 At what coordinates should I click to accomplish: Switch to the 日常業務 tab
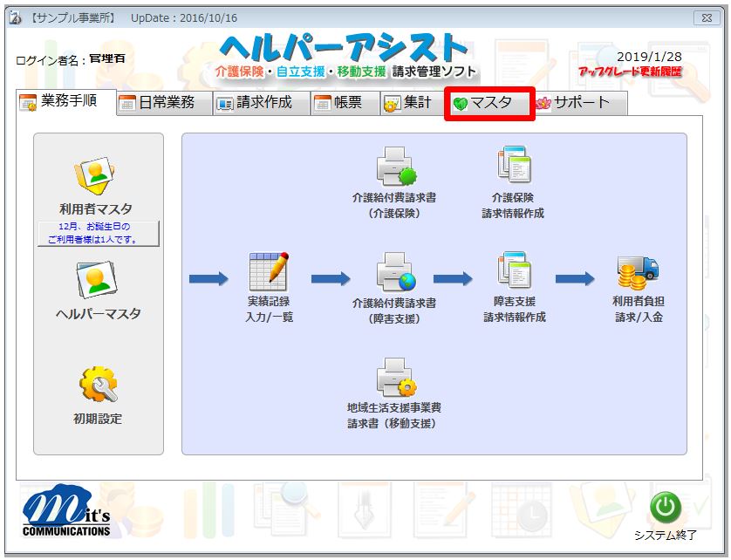[x=158, y=104]
